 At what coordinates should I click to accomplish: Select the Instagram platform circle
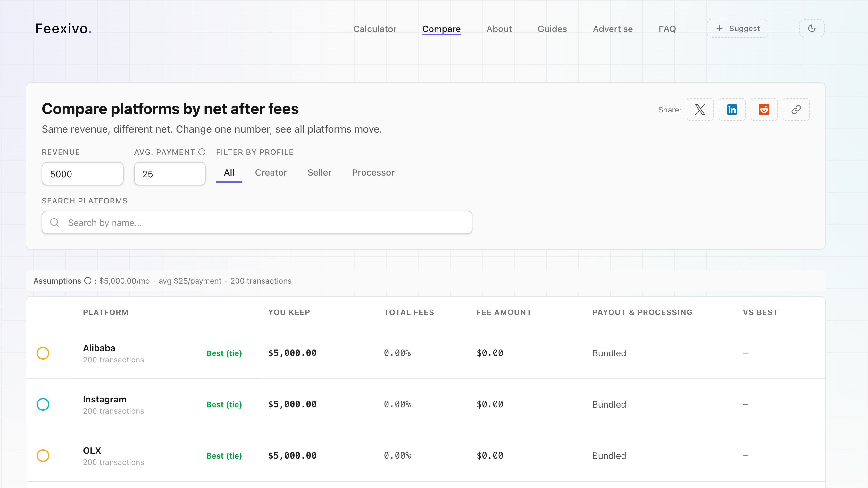point(43,404)
